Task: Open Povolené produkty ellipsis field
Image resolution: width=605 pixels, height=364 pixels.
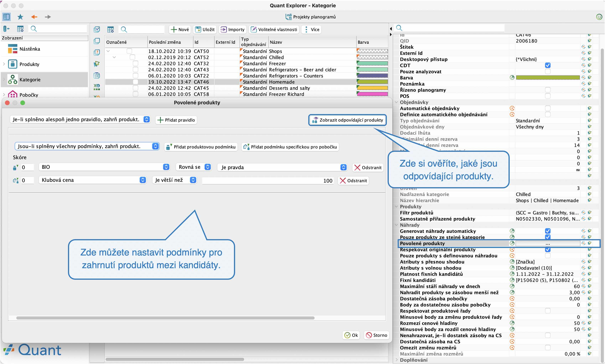Action: pos(548,243)
